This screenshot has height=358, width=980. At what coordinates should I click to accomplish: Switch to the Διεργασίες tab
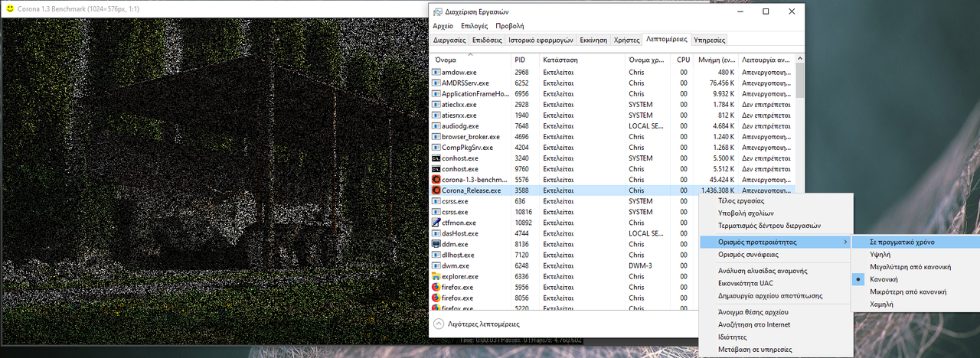coord(449,40)
